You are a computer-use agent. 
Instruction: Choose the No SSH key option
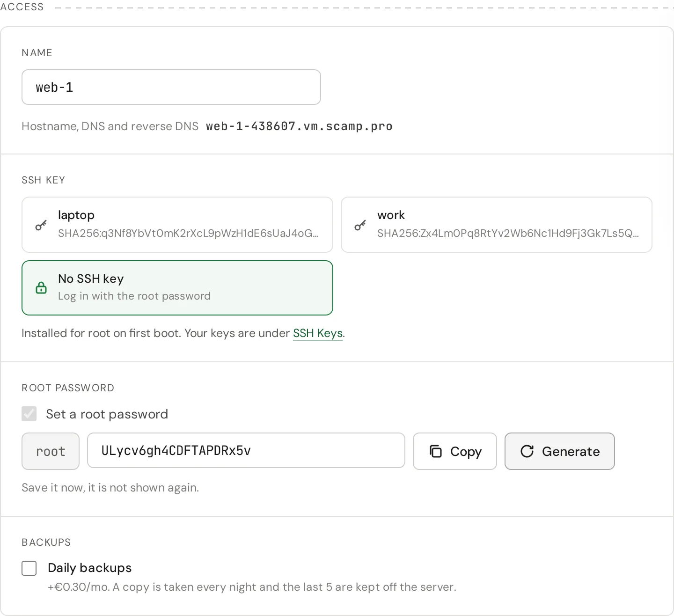click(x=177, y=288)
